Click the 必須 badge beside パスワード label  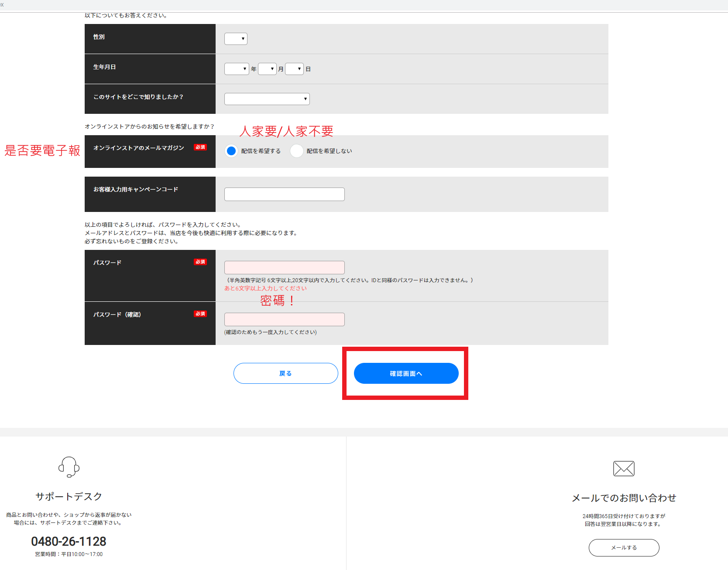(200, 262)
